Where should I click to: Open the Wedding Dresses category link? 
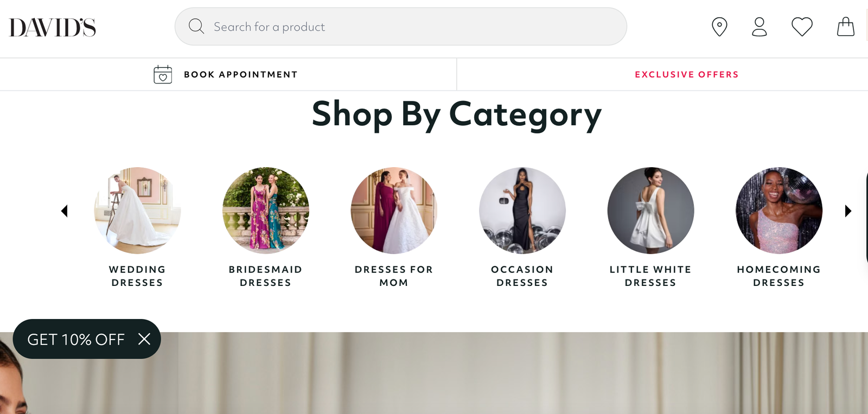[x=137, y=276]
